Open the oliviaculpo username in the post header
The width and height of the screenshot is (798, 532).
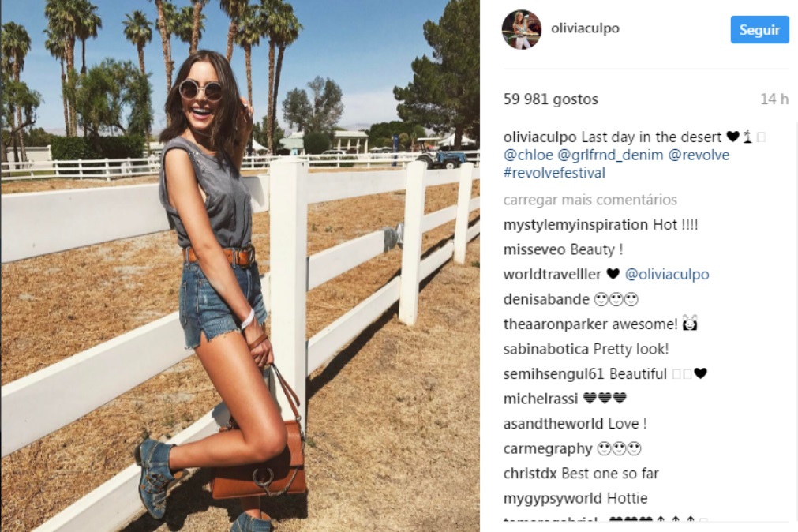point(585,28)
